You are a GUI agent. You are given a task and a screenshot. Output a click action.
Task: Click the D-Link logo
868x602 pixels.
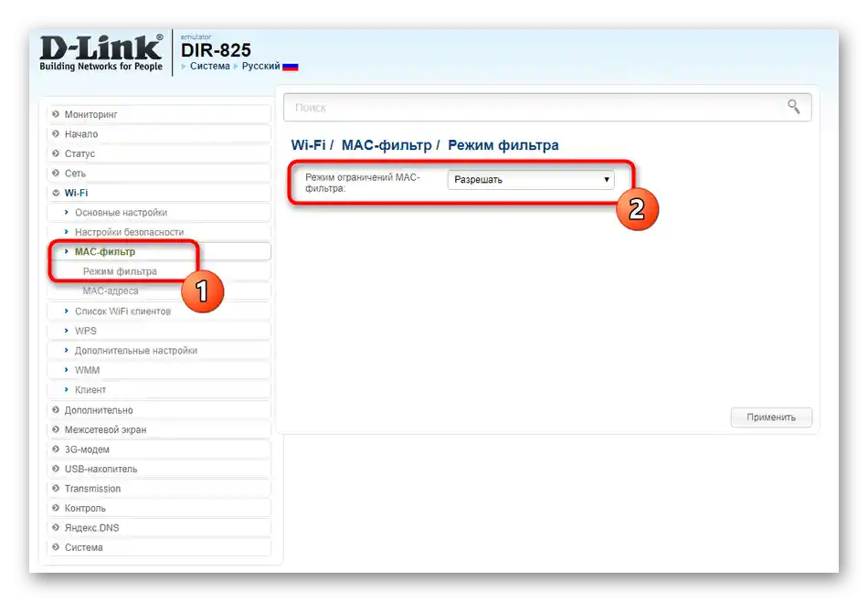(x=101, y=53)
